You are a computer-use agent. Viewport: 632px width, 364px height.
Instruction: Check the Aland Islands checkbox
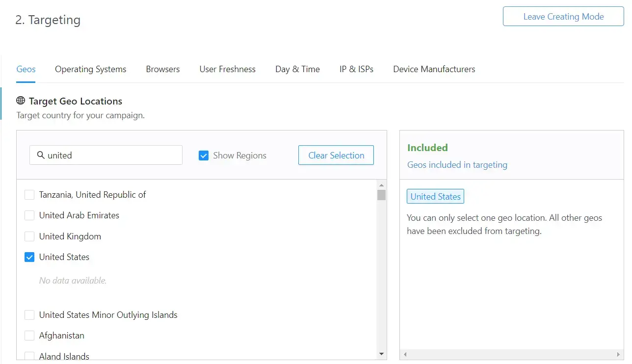[29, 356]
